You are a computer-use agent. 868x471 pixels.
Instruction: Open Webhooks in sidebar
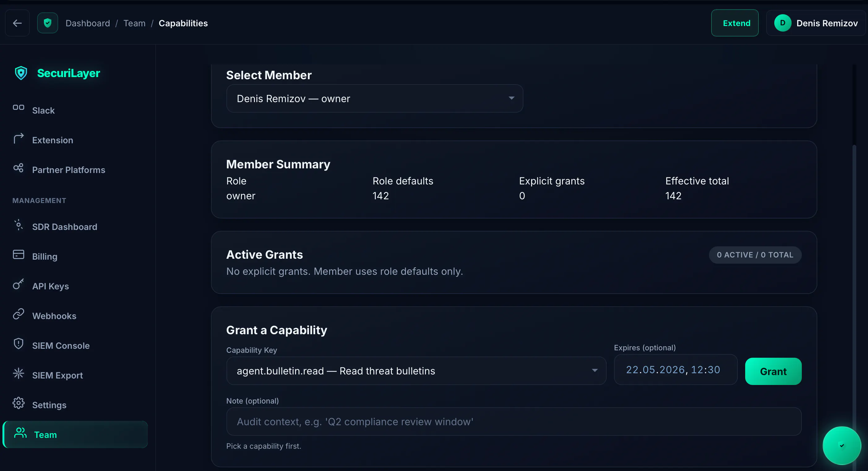[75, 316]
